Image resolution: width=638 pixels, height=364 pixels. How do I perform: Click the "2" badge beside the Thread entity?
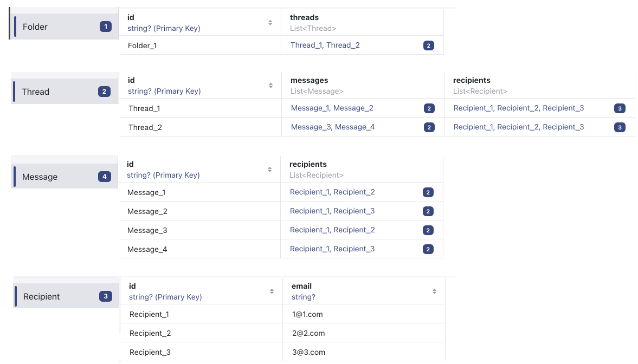pos(104,91)
